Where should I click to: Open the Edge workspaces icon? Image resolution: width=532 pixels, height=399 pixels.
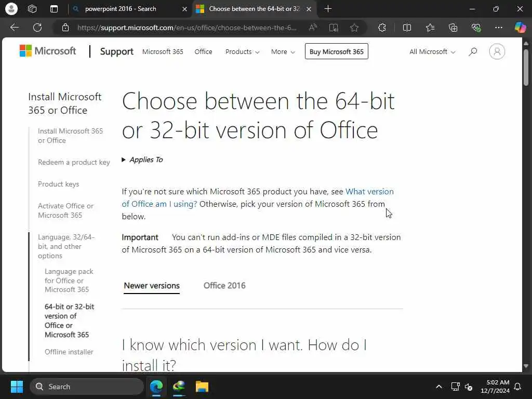(32, 9)
